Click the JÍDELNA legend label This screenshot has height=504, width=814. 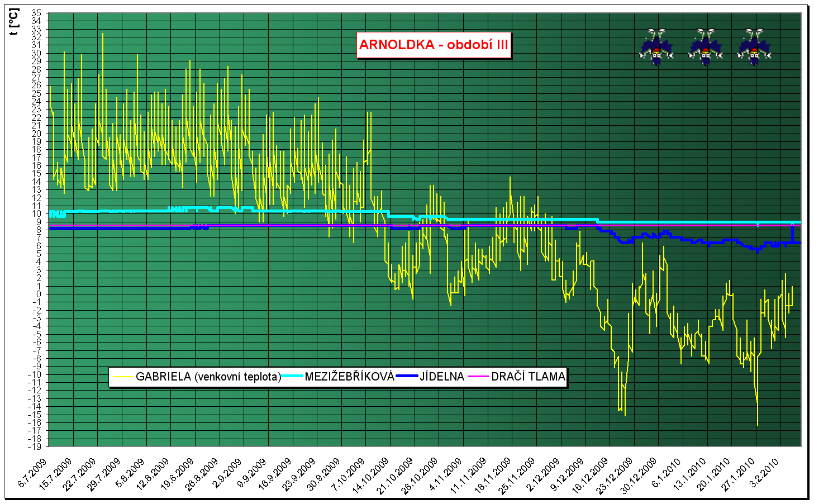coord(442,377)
